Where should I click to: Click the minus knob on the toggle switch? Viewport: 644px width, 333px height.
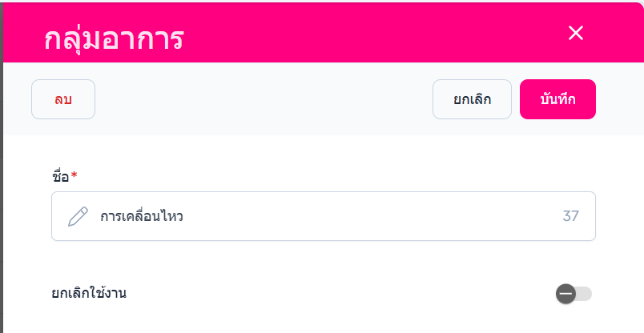point(566,294)
